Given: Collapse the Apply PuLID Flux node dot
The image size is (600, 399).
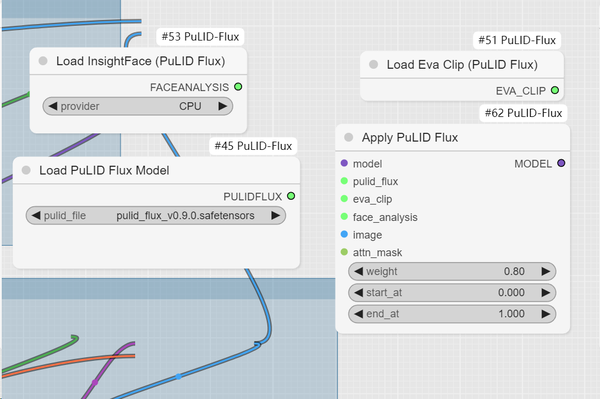Looking at the screenshot, I should click(349, 137).
